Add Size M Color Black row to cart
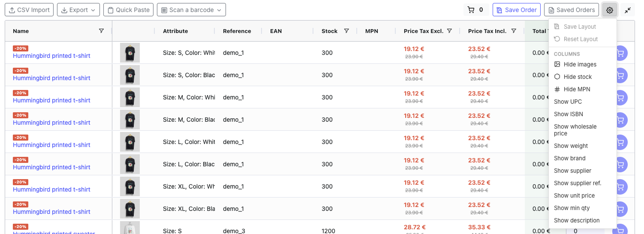 (620, 120)
